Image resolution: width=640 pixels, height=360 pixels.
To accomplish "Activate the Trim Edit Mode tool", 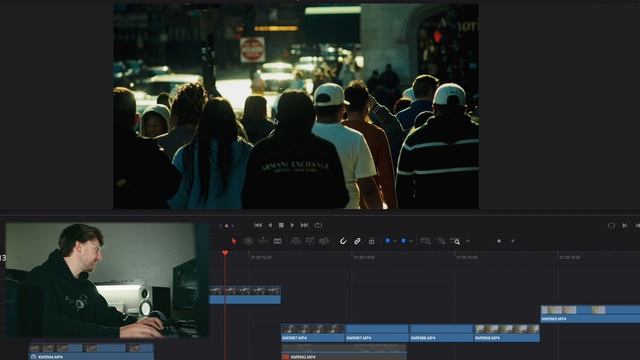I will pos(248,241).
